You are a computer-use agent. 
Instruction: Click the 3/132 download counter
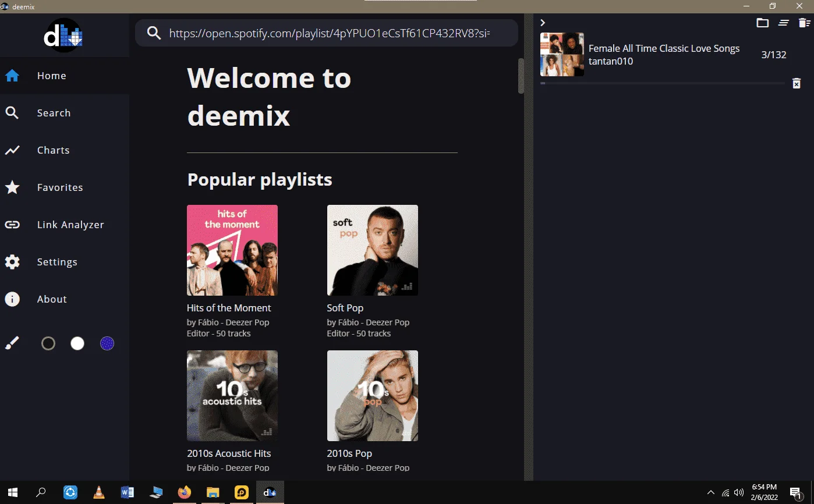coord(774,55)
